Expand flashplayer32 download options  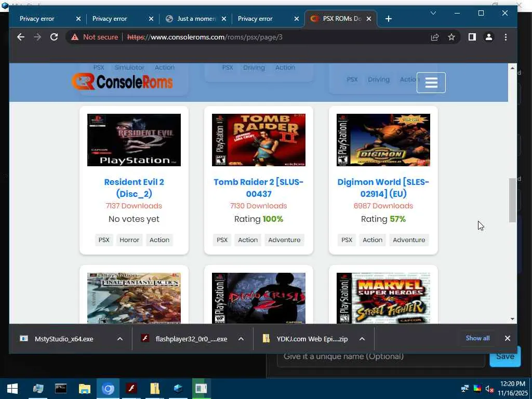241,339
